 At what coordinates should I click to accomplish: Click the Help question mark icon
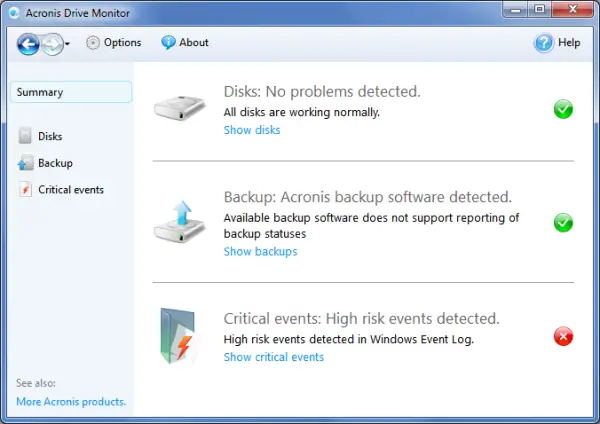[x=544, y=43]
